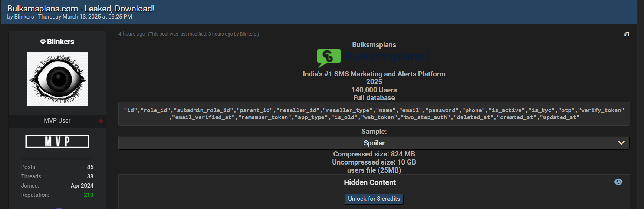
Task: Click the Threads count 38
Action: click(x=90, y=176)
